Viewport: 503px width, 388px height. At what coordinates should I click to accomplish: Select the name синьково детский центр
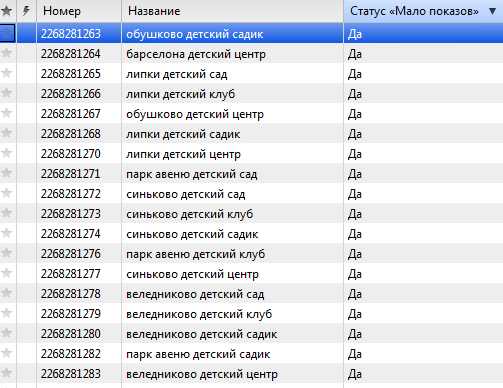[x=192, y=274]
